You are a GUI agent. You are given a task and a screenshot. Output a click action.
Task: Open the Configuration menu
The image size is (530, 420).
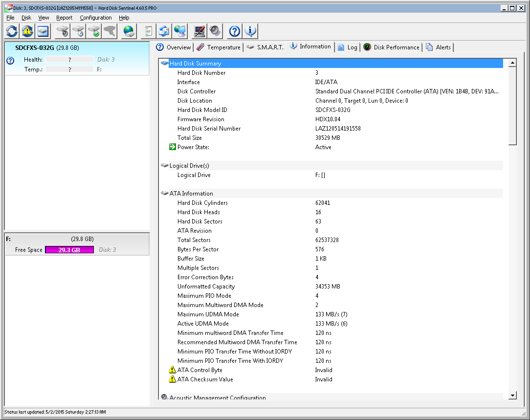pos(95,18)
